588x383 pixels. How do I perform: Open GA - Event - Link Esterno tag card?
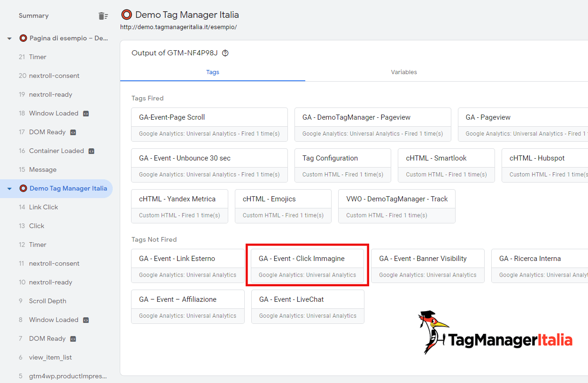tap(188, 266)
